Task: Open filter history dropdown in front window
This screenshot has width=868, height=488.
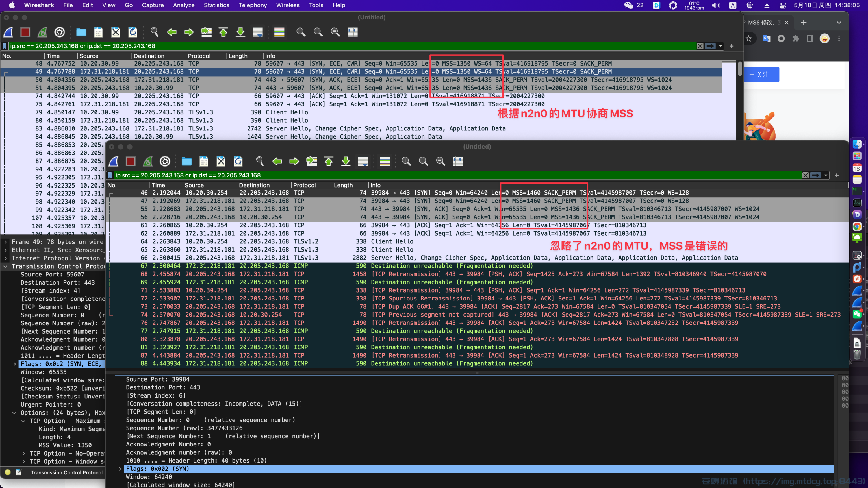Action: coord(826,175)
